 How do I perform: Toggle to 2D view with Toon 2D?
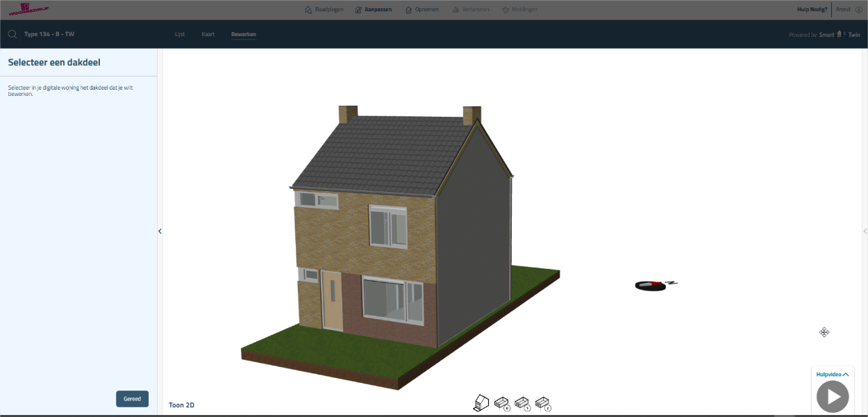[181, 404]
